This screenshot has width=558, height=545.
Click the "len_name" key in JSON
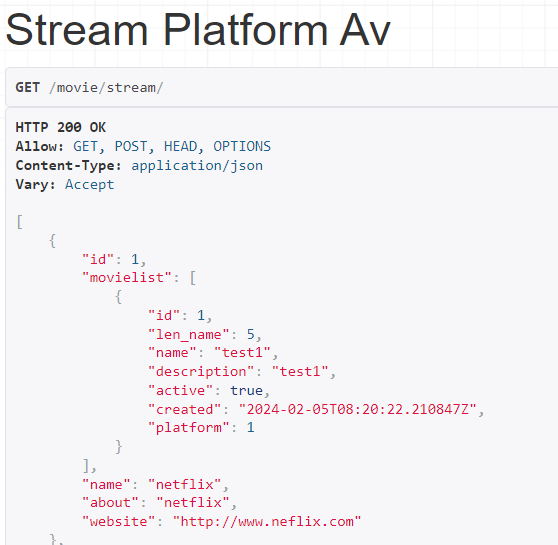pos(189,334)
